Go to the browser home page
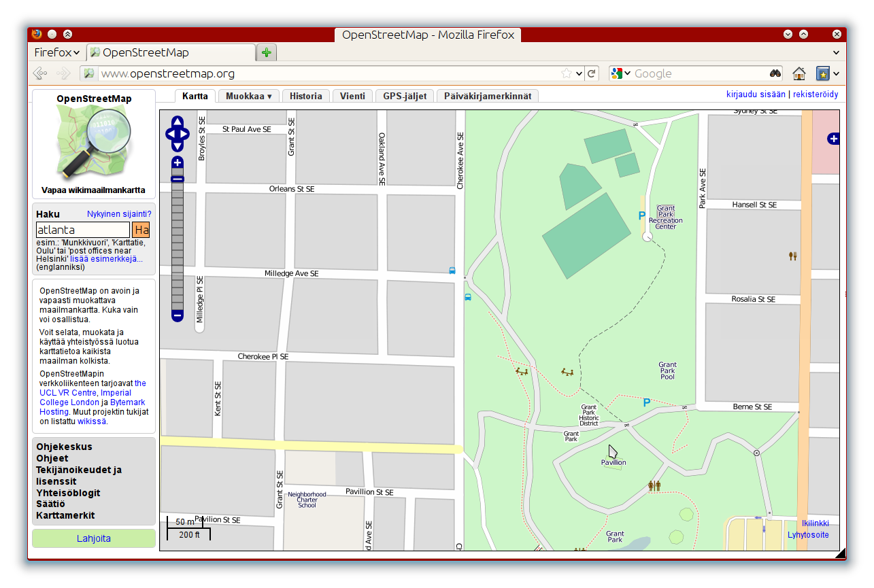 pos(799,73)
